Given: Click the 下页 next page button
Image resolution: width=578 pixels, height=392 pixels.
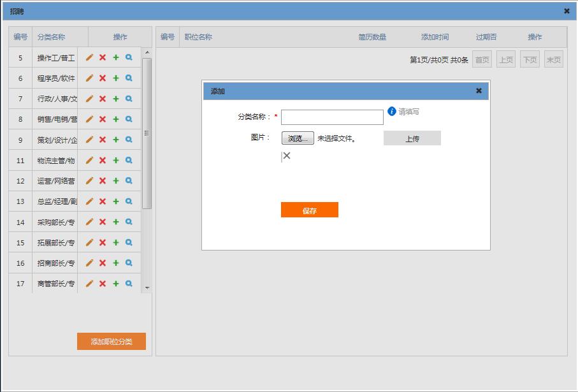Looking at the screenshot, I should click(x=530, y=60).
